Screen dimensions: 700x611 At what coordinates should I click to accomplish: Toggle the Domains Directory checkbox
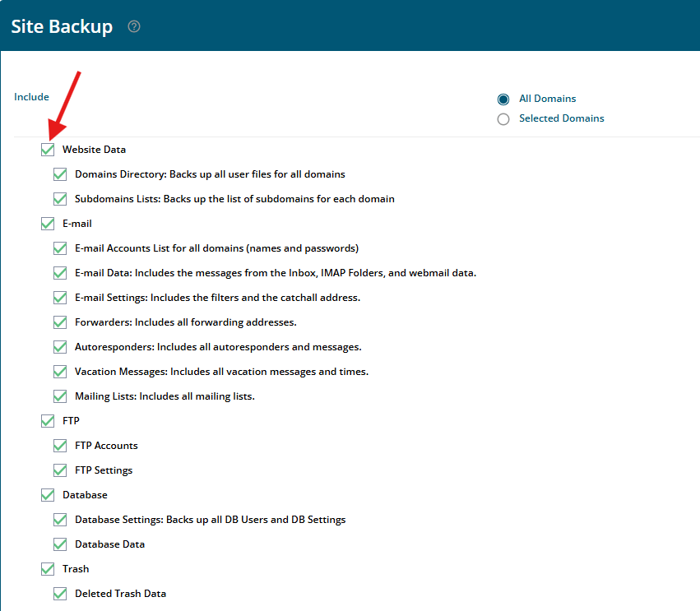[60, 174]
